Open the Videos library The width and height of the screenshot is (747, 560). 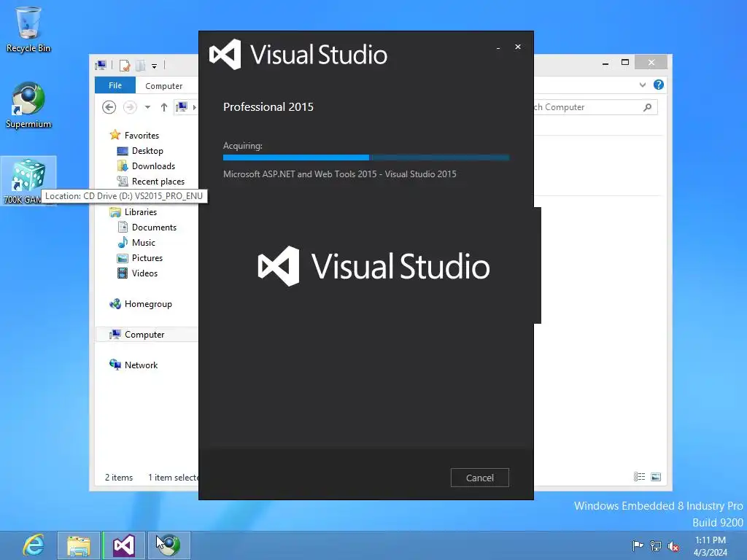tap(144, 273)
